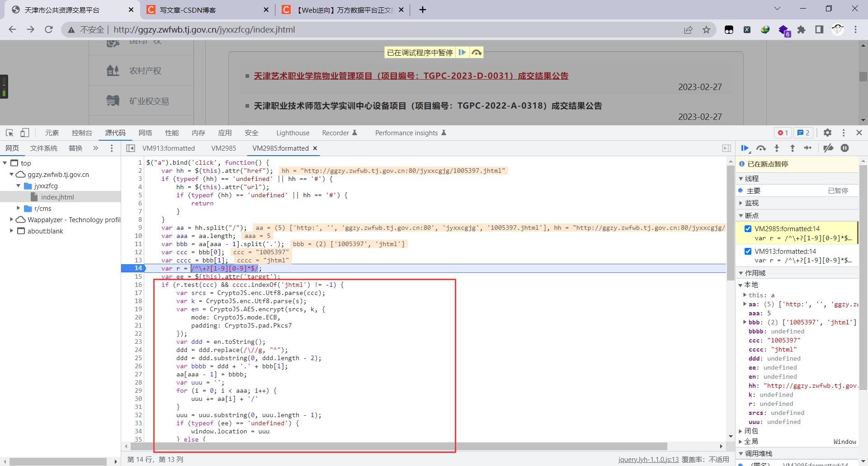Switch to the 网络 Network tab
The height and width of the screenshot is (466, 868).
click(145, 133)
